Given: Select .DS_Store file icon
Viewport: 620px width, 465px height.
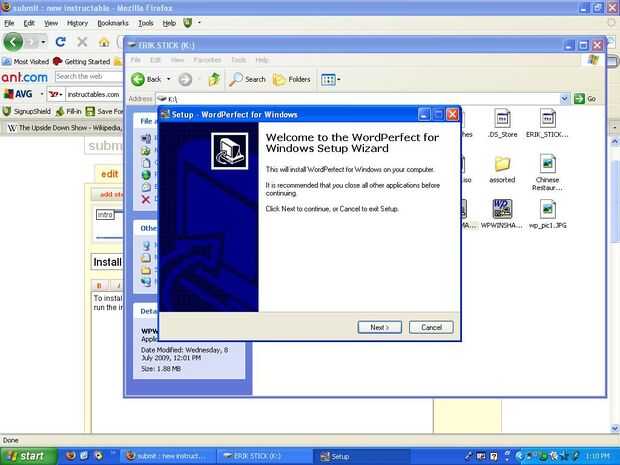Looking at the screenshot, I should tap(502, 123).
